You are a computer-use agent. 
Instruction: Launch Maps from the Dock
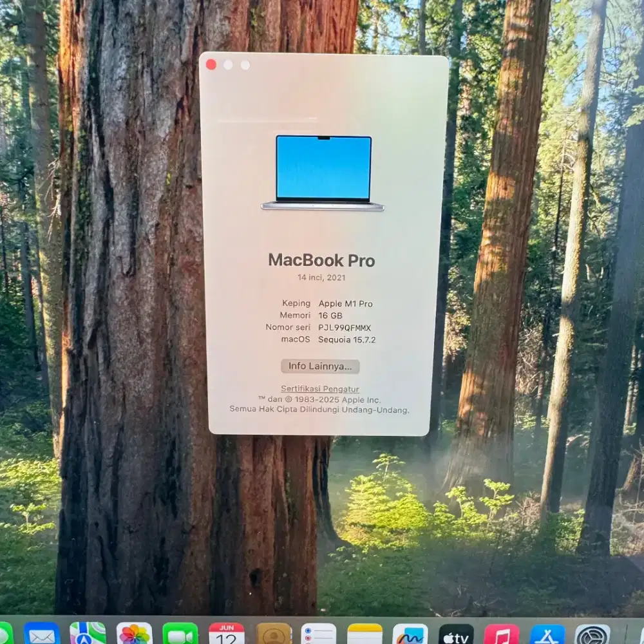click(88, 633)
